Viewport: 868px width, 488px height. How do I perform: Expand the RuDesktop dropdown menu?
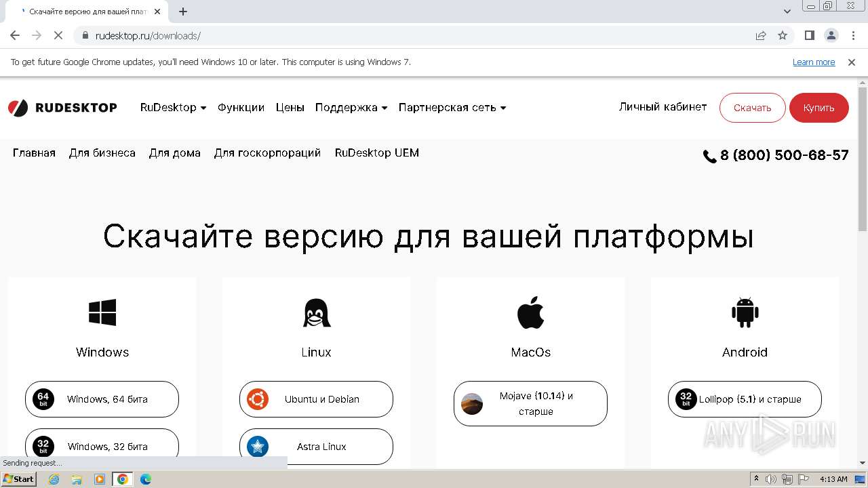point(173,108)
